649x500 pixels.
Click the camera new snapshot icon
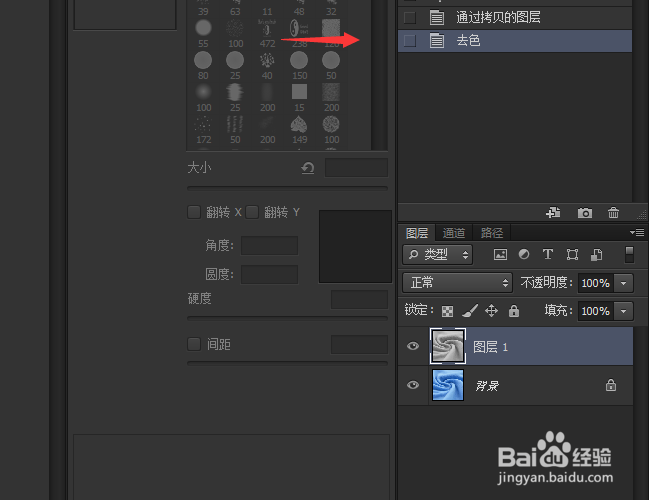(x=584, y=213)
